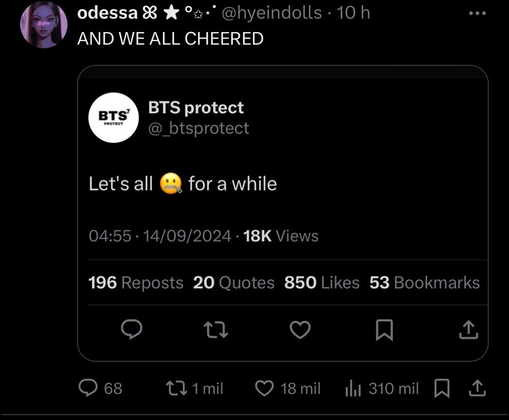Open the @_btsprotect handle link
The width and height of the screenshot is (509, 420).
coord(199,128)
